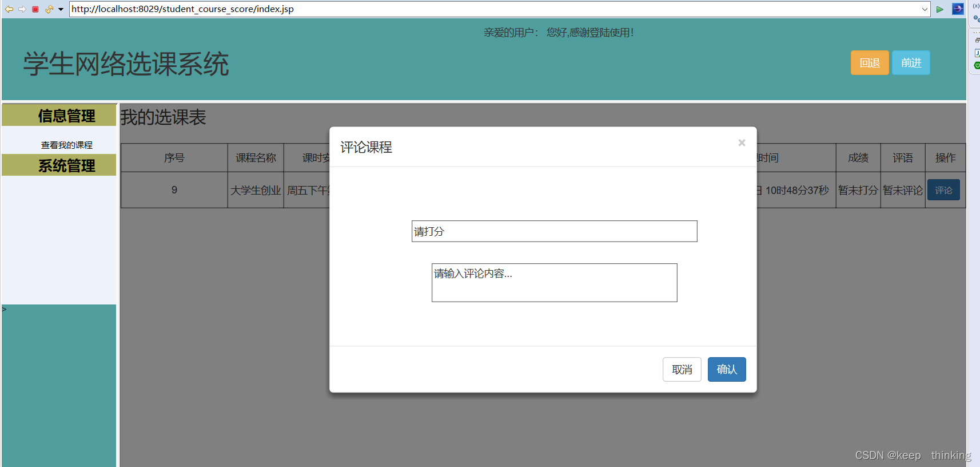Image resolution: width=980 pixels, height=467 pixels.
Task: Click the 序号 column header
Action: tap(174, 158)
